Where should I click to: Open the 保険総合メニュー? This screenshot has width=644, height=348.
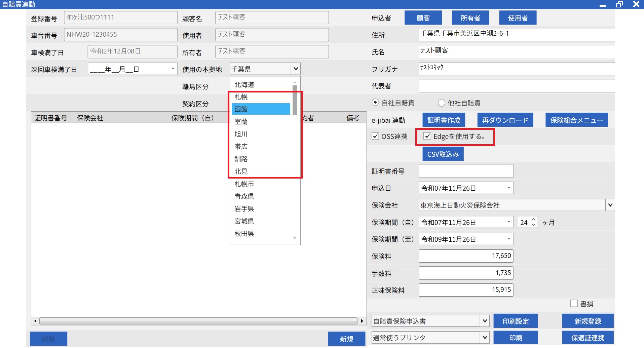tap(576, 120)
